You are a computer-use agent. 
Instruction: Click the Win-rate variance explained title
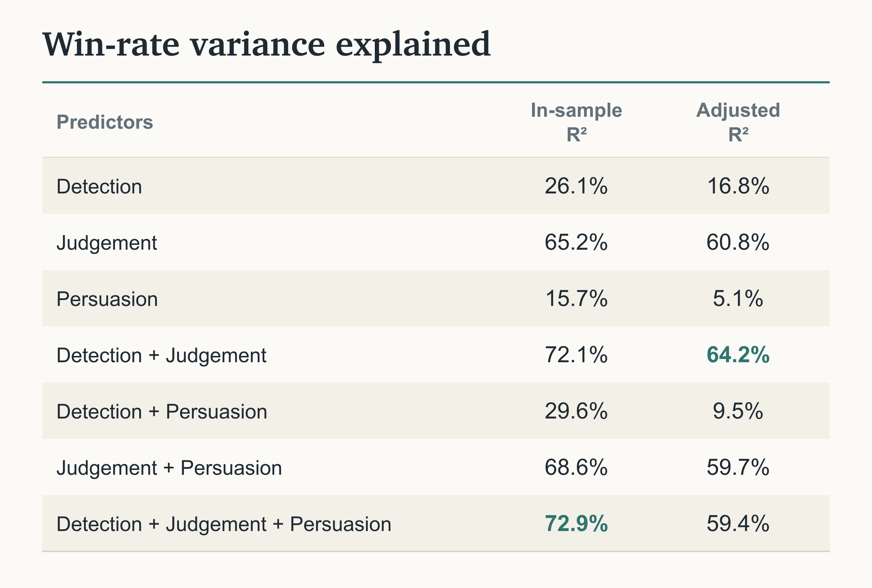pos(267,45)
